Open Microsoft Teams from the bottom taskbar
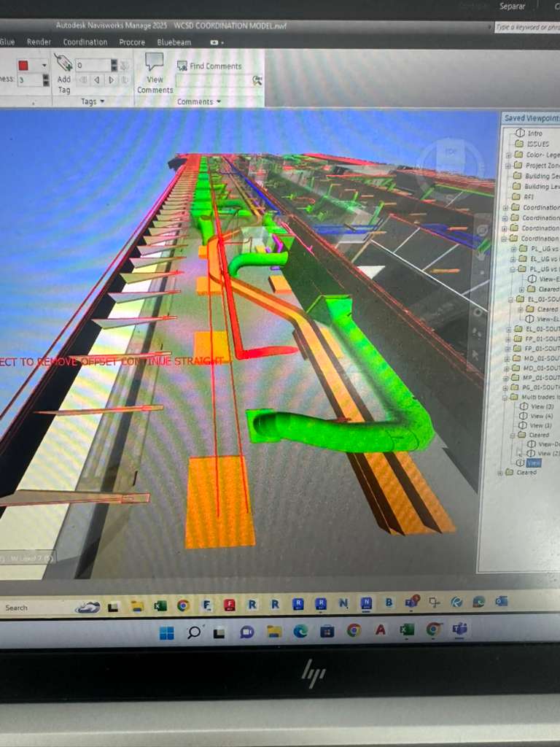The image size is (560, 747). click(459, 630)
